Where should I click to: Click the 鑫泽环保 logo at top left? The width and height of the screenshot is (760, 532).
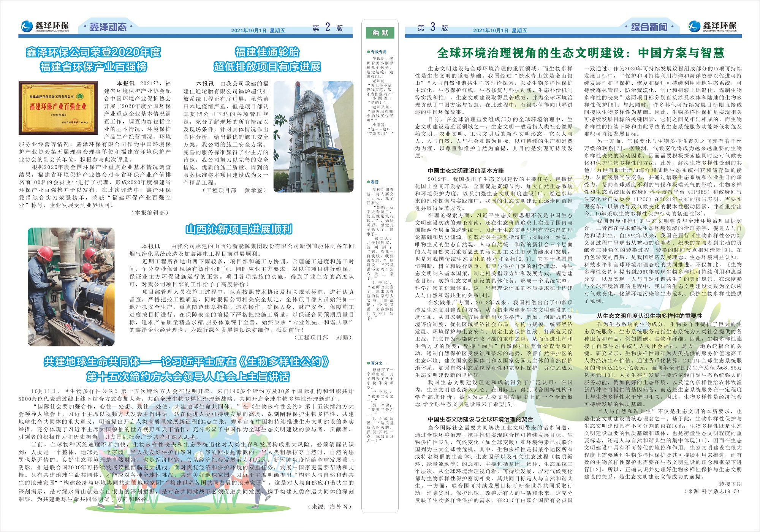click(45, 26)
